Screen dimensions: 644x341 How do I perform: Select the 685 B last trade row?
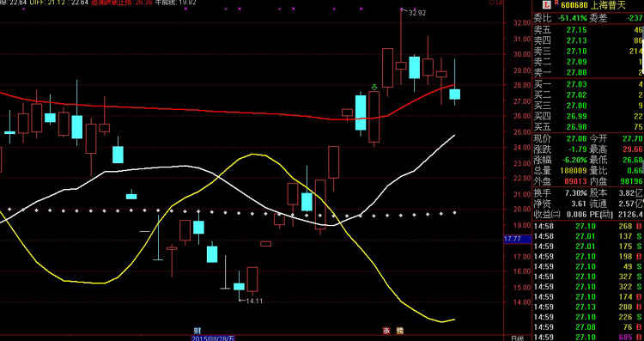588,337
